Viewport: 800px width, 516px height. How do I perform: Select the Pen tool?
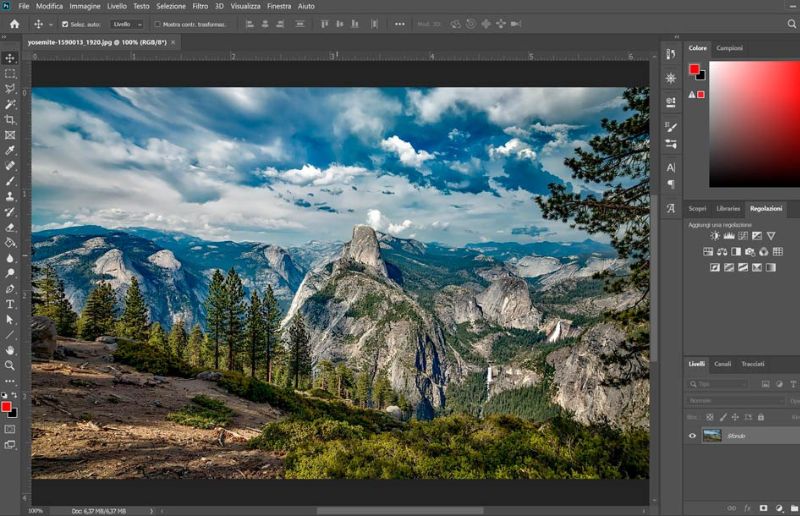coord(10,288)
